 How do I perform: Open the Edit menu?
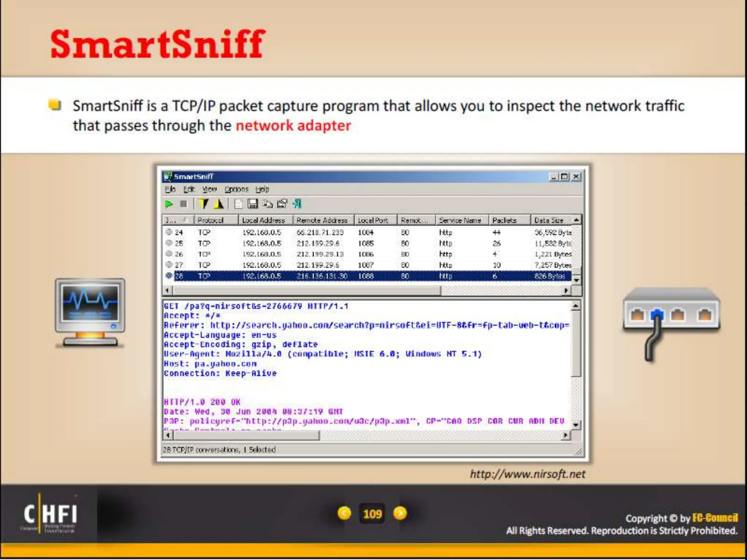coord(189,189)
